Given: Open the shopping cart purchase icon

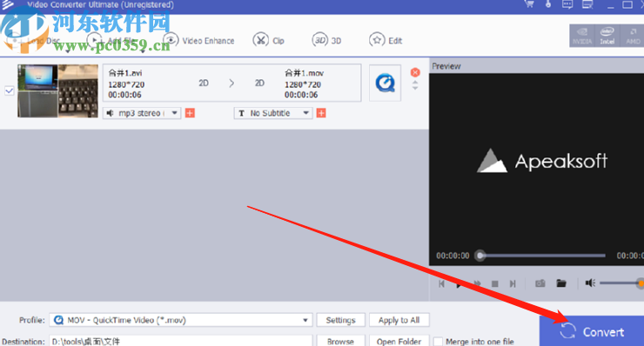Looking at the screenshot, I should pyautogui.click(x=529, y=4).
